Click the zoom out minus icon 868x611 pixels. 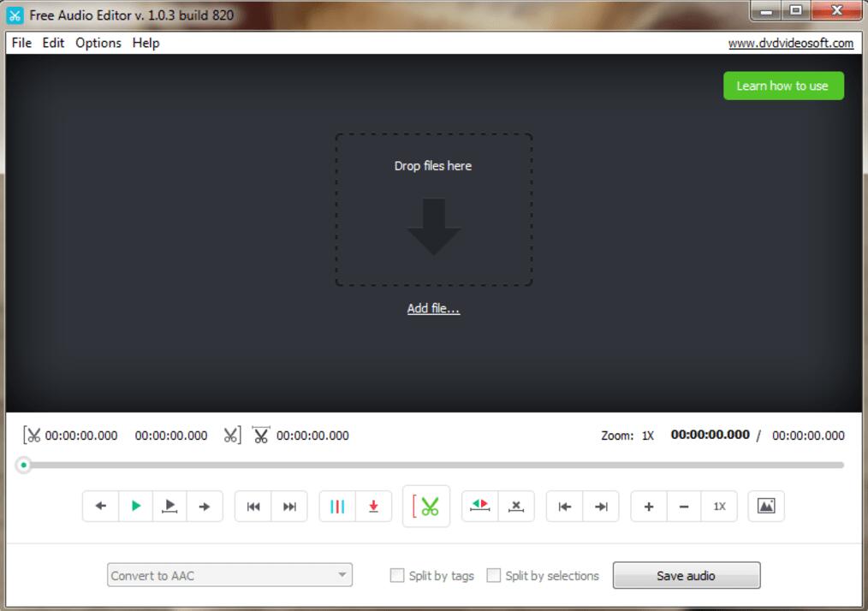tap(684, 507)
